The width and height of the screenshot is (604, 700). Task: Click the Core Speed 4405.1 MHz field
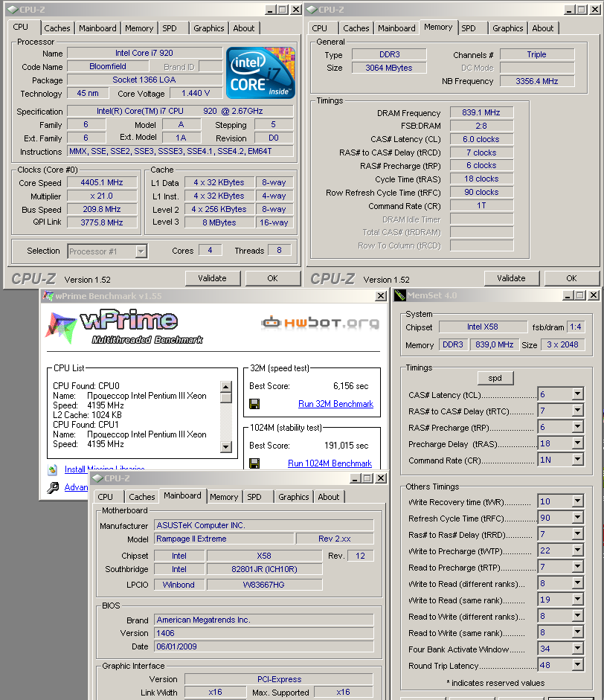click(102, 182)
